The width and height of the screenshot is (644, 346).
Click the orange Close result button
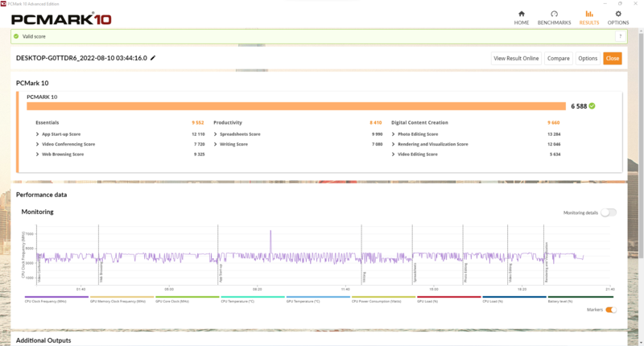pyautogui.click(x=613, y=58)
